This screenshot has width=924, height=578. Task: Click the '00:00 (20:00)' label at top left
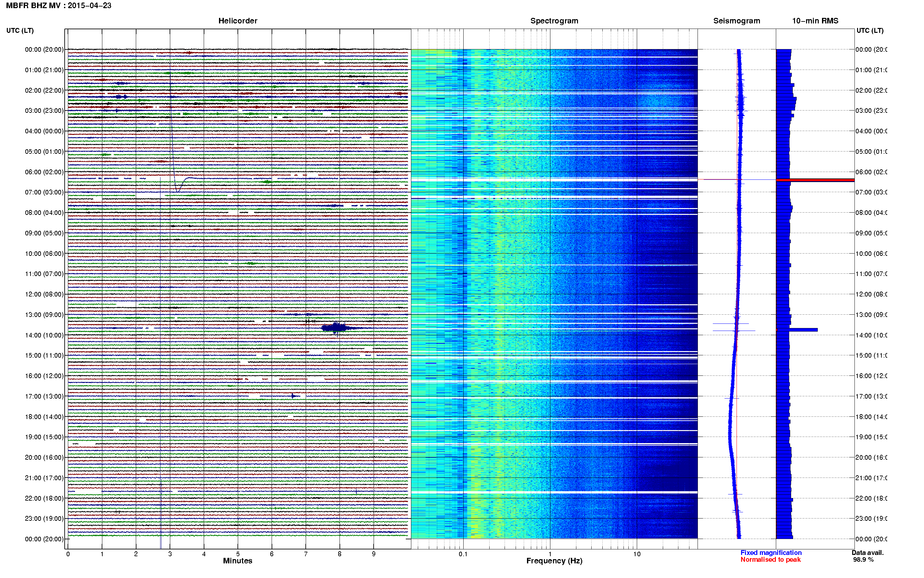[44, 49]
